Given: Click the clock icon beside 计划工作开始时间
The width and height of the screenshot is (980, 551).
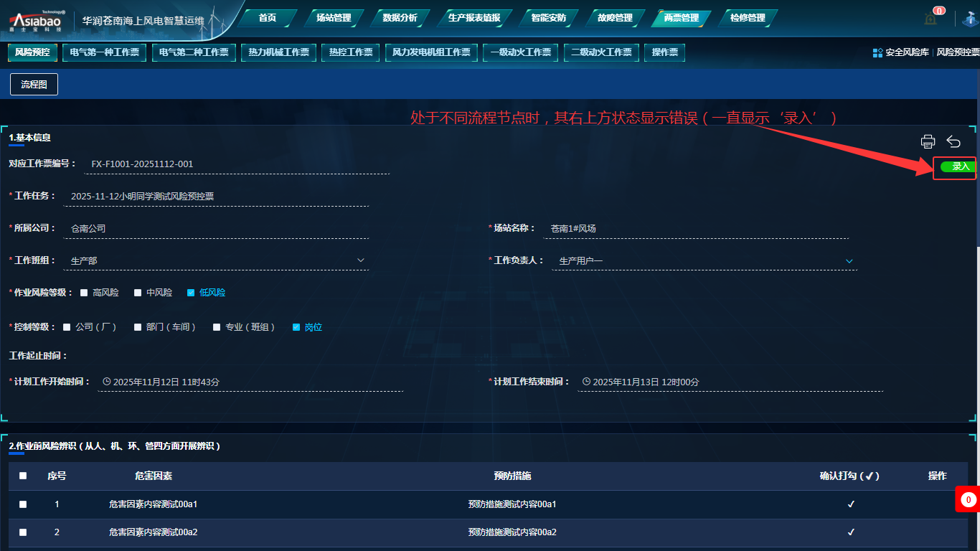Looking at the screenshot, I should point(107,382).
